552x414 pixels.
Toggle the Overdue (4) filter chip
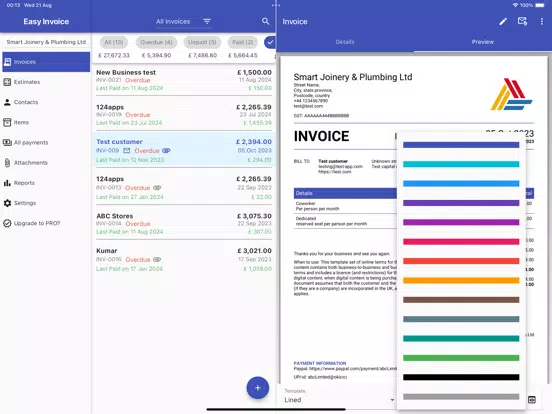(156, 42)
